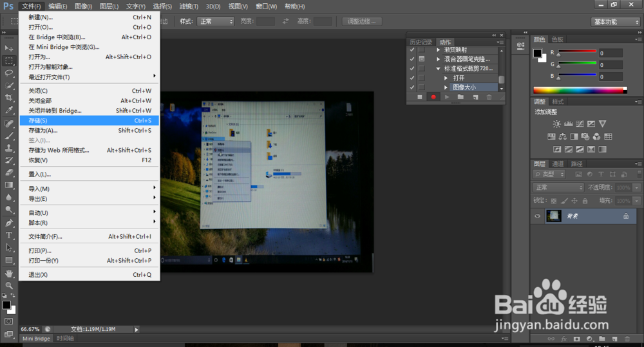Add Channel Mixer adjustment icon
This screenshot has width=644, height=347.
click(596, 136)
